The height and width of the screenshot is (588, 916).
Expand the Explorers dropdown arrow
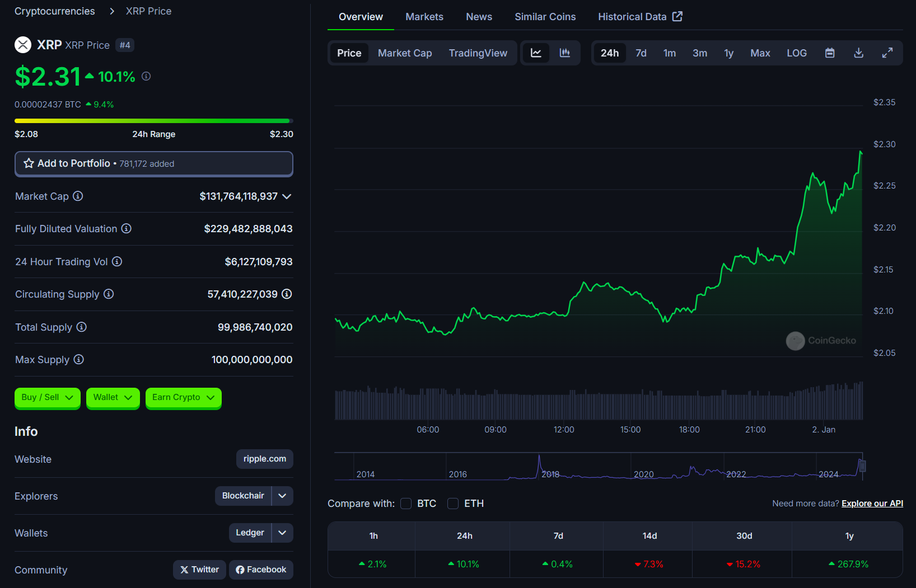pyautogui.click(x=282, y=496)
